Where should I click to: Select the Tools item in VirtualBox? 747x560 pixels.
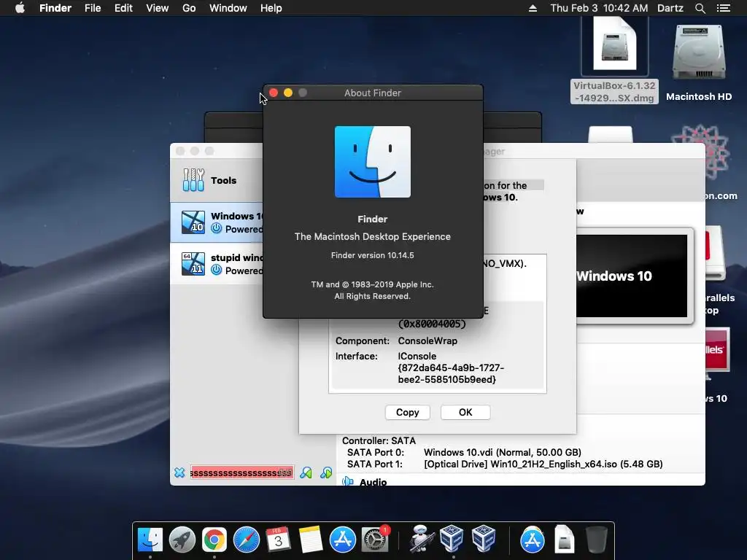tap(216, 180)
